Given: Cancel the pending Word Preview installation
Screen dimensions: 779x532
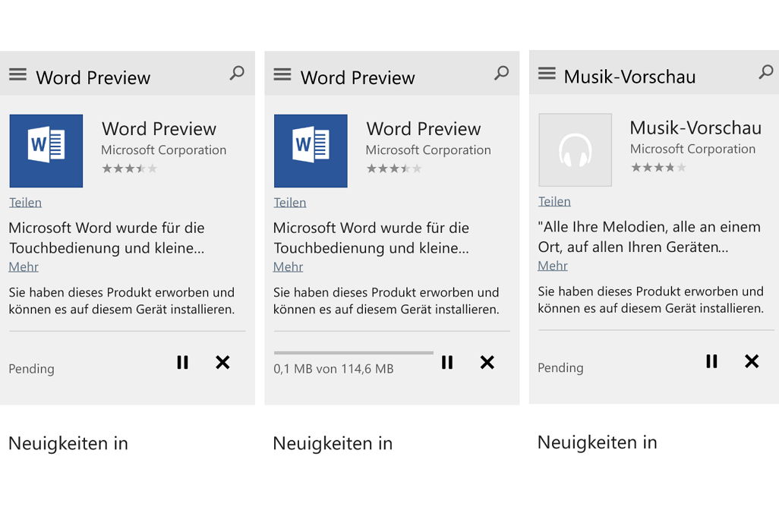Looking at the screenshot, I should pyautogui.click(x=222, y=362).
